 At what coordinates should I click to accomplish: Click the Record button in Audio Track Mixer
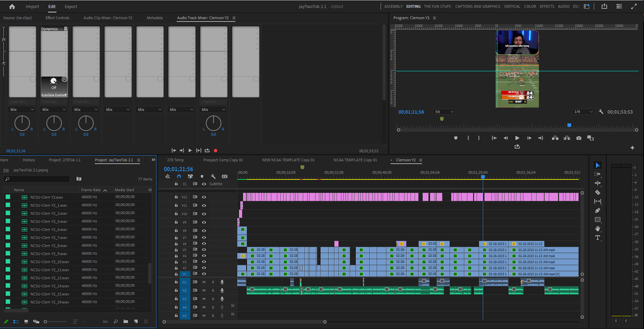point(216,151)
